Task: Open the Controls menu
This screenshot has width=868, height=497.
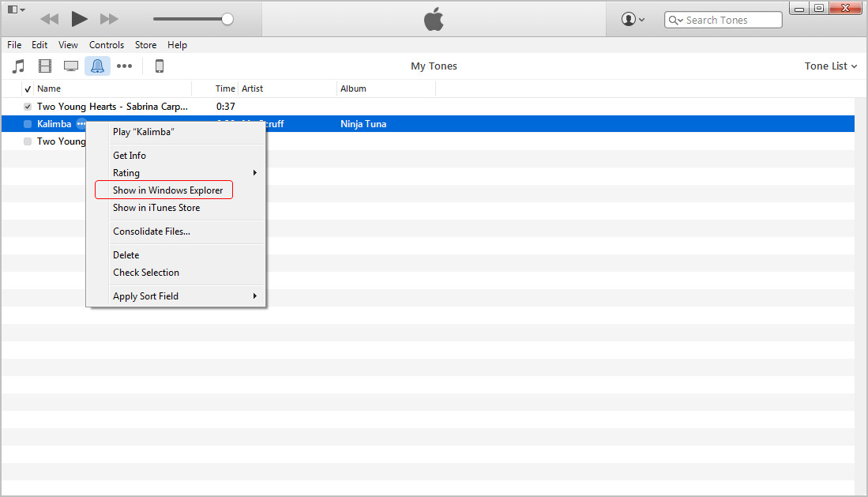Action: coord(107,45)
